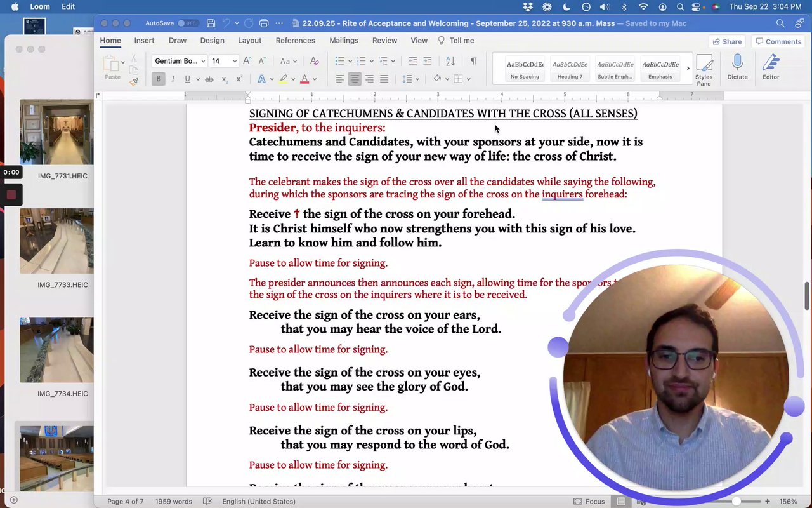Open the Draw tab
This screenshot has width=812, height=508.
pos(178,40)
